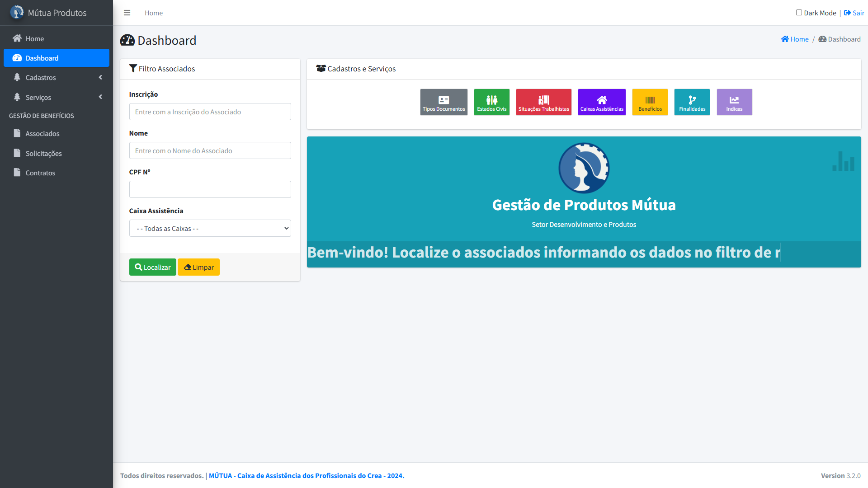Viewport: 868px width, 488px height.
Task: Click Dashboard menu item
Action: click(56, 58)
